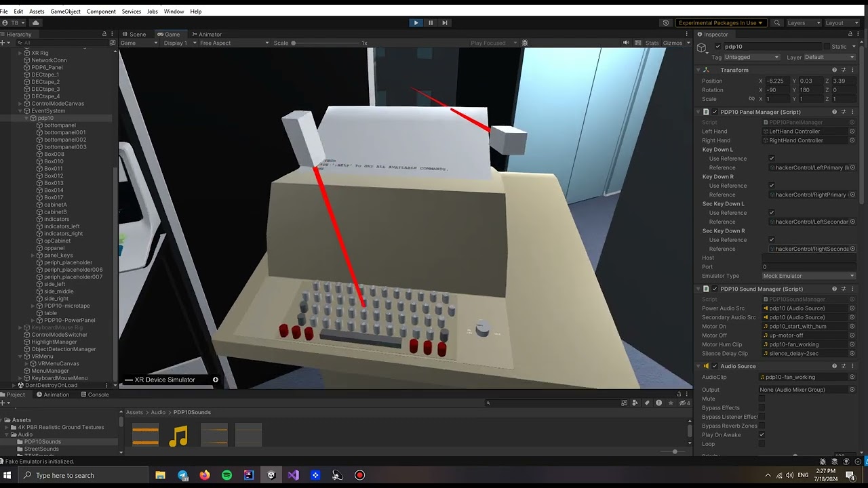The height and width of the screenshot is (488, 868).
Task: Click the Play button in the toolbar
Action: point(416,22)
